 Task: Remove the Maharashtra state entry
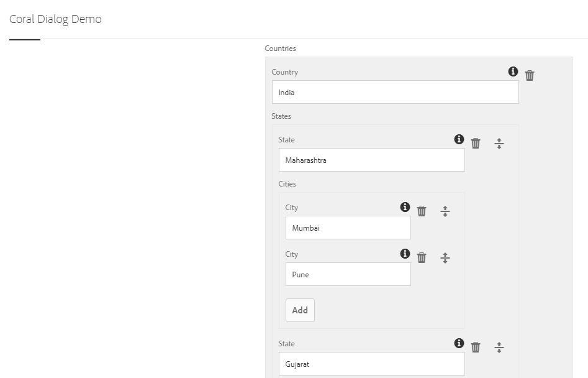476,142
